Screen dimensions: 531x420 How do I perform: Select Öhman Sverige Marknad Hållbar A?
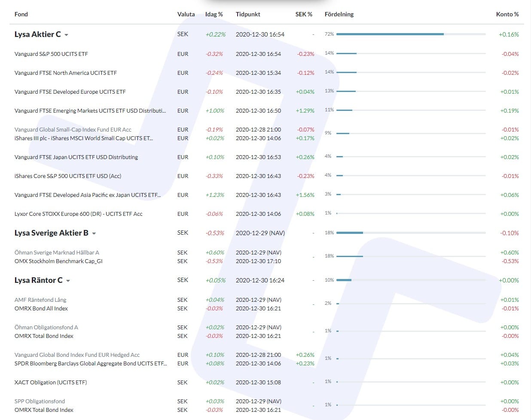57,252
